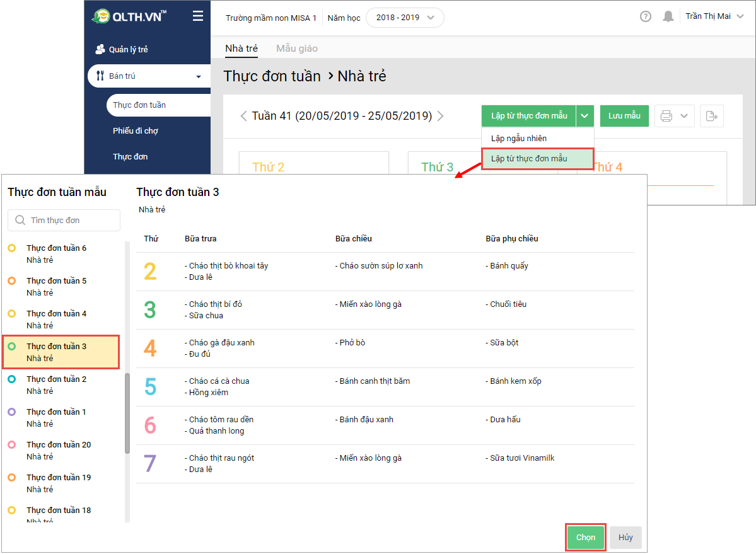Switch to the Nhà trẻ tab
The height and width of the screenshot is (554, 756).
point(241,49)
